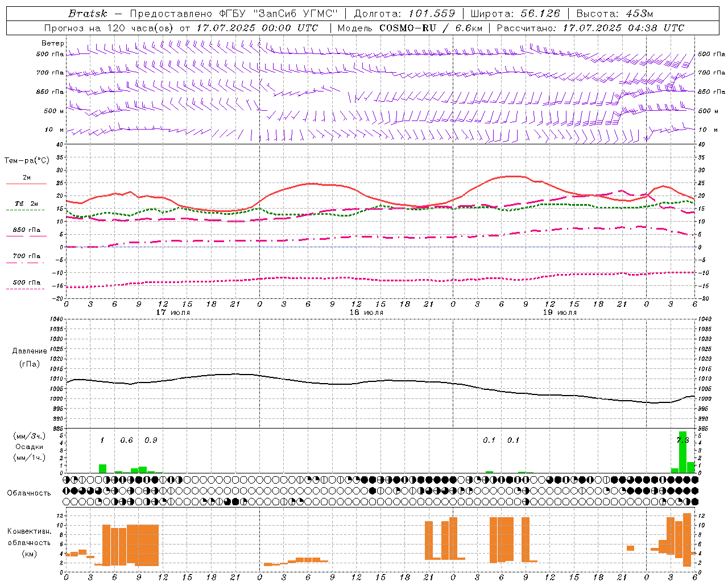
Task: Click the '2м' temperature legend label
Action: point(27,178)
